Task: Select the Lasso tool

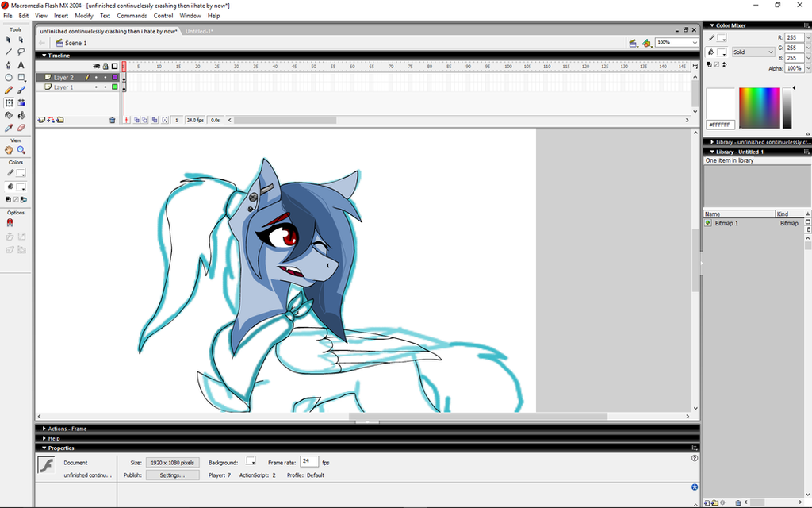Action: pyautogui.click(x=21, y=52)
